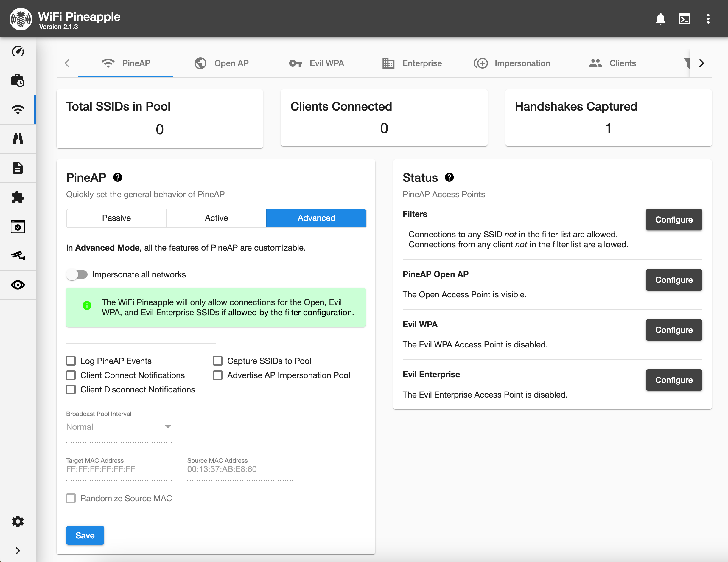Click the blue Save button
Viewport: 728px width, 562px height.
[x=85, y=535]
